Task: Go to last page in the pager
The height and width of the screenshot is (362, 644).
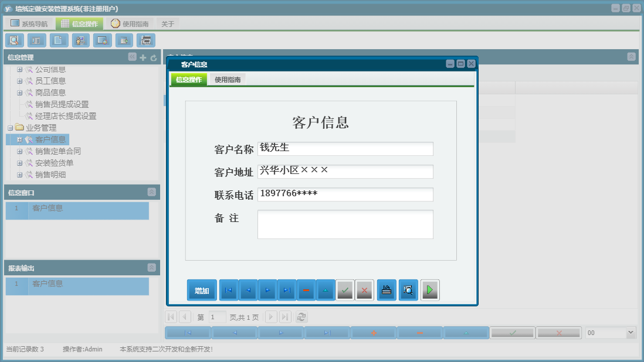Action: (x=286, y=317)
